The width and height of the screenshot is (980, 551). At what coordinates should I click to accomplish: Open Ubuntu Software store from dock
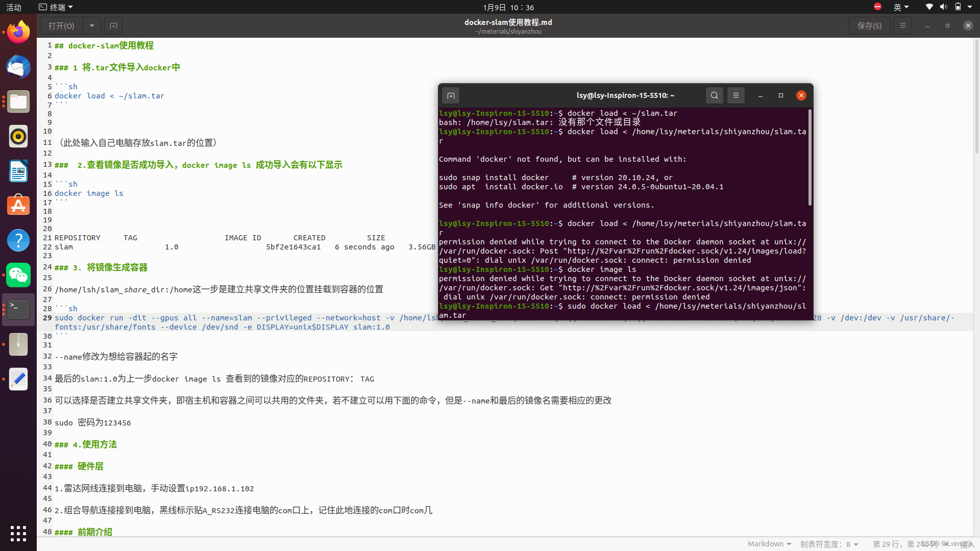coord(18,206)
